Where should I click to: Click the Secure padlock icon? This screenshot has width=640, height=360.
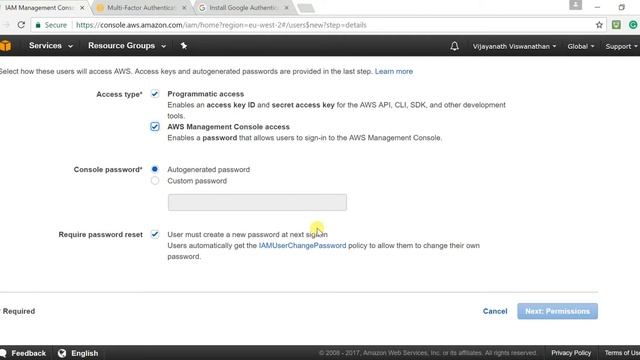point(38,25)
